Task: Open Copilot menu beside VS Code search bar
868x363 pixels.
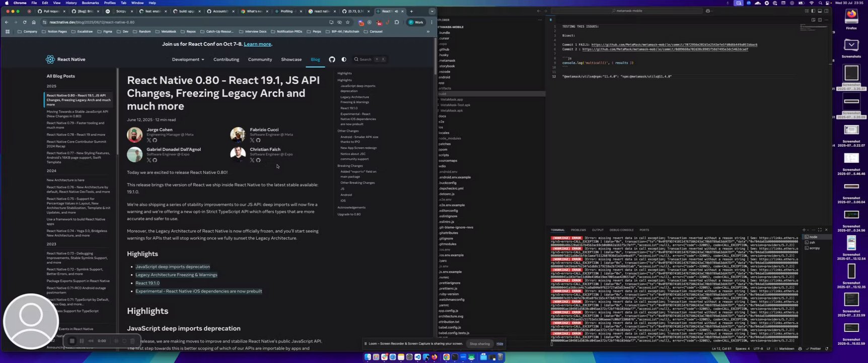Action: [708, 11]
